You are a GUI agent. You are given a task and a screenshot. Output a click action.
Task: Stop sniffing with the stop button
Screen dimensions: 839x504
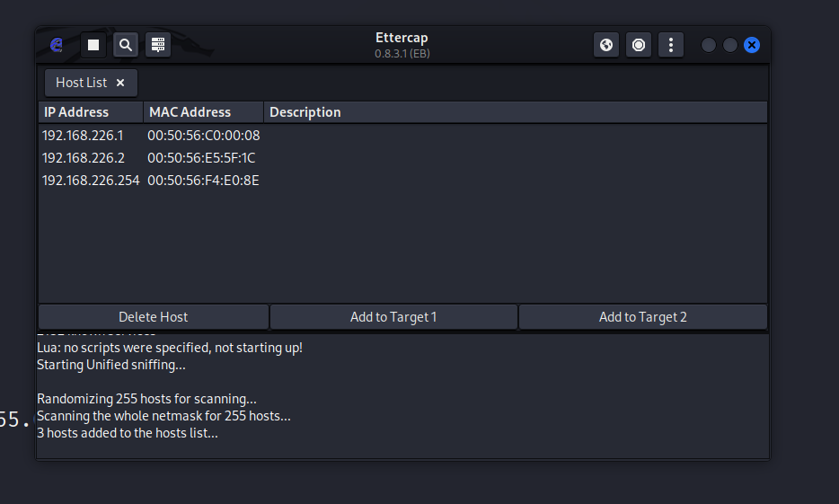coord(93,45)
